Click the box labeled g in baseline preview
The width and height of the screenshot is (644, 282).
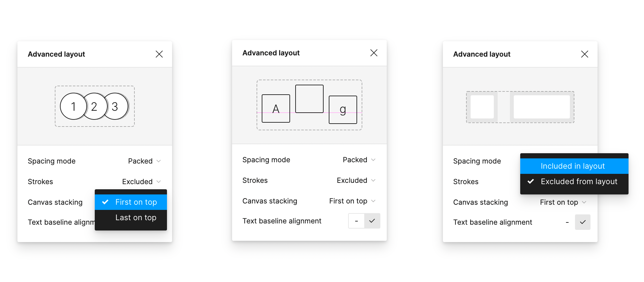[x=343, y=110]
